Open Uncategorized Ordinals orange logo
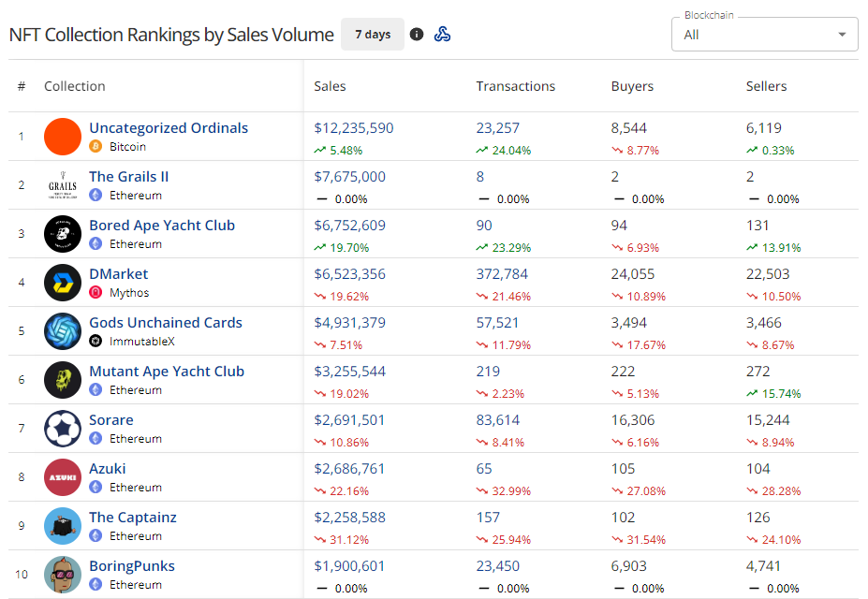Viewport: 868px width, 599px height. [63, 137]
